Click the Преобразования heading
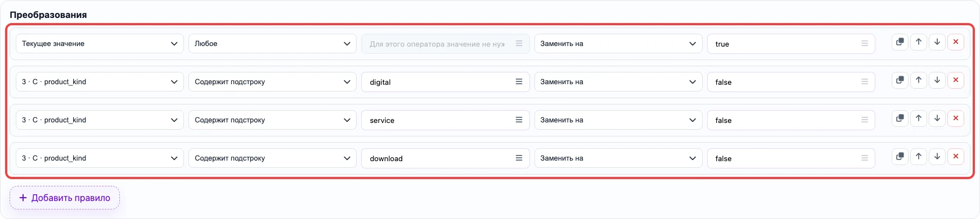 48,15
